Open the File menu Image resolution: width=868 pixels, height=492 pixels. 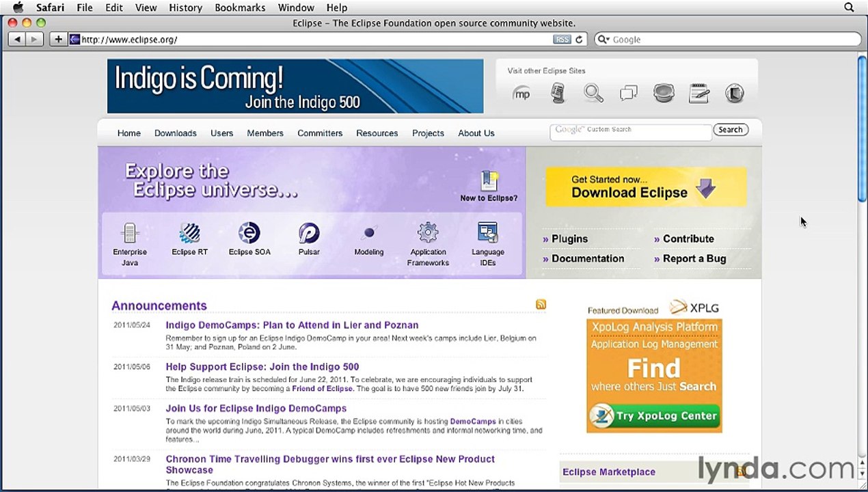click(x=85, y=8)
